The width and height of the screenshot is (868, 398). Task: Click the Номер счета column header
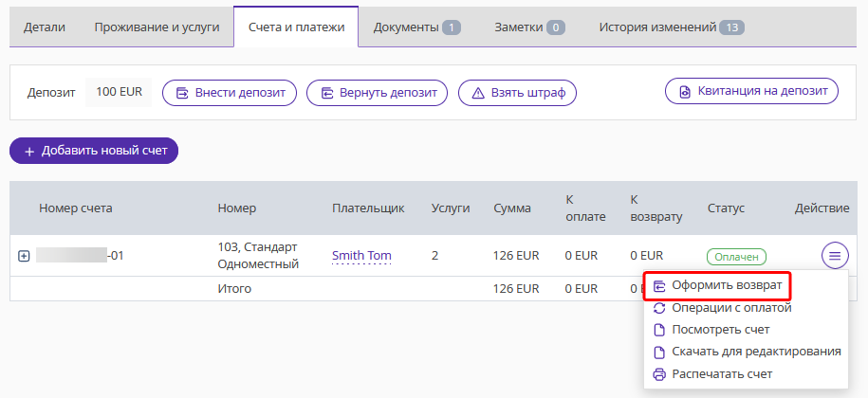tap(75, 208)
